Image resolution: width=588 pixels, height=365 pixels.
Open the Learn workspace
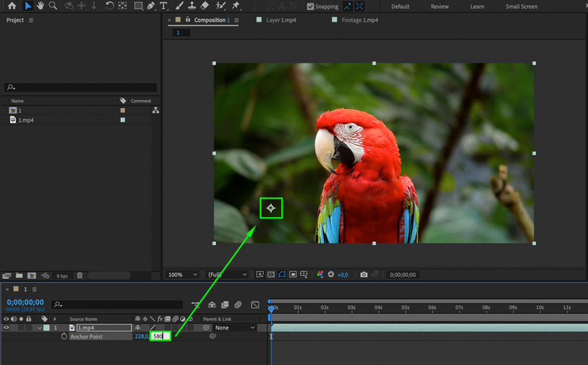(477, 6)
